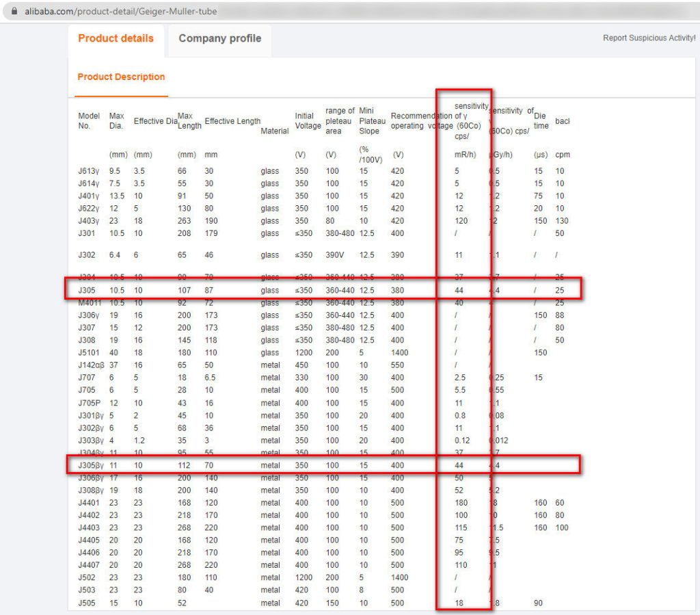Click the Material column header
The image size is (700, 615).
275,131
